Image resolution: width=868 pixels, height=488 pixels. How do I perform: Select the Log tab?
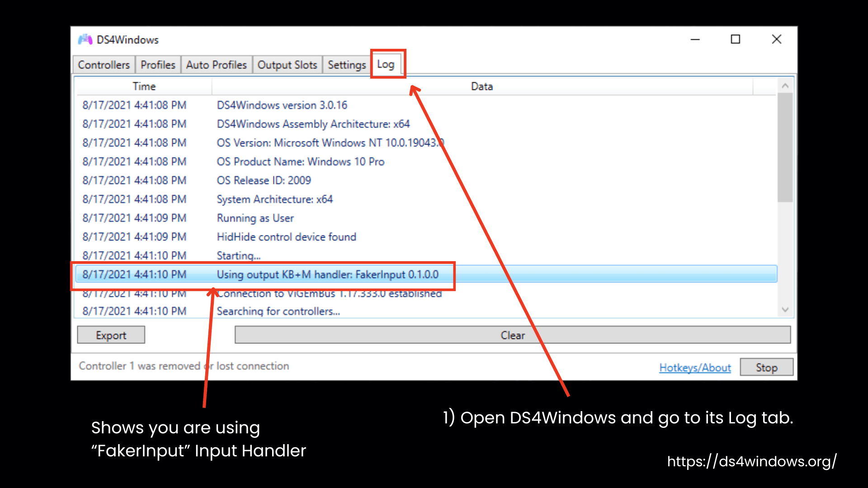pyautogui.click(x=386, y=64)
